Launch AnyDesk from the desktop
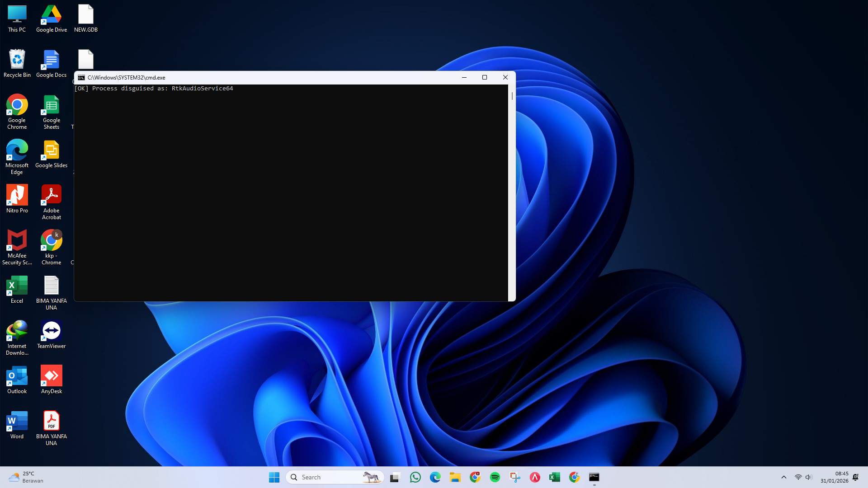Screen dimensions: 868x488 [51, 375]
